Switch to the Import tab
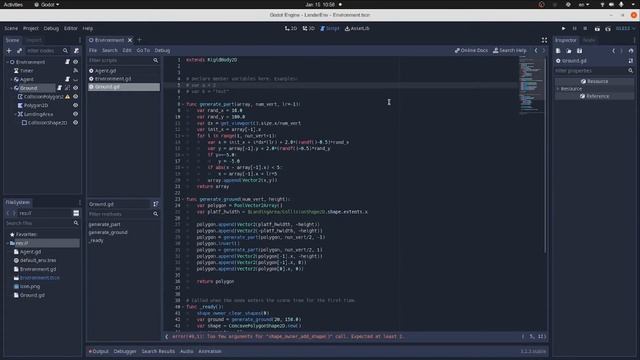 (33, 40)
